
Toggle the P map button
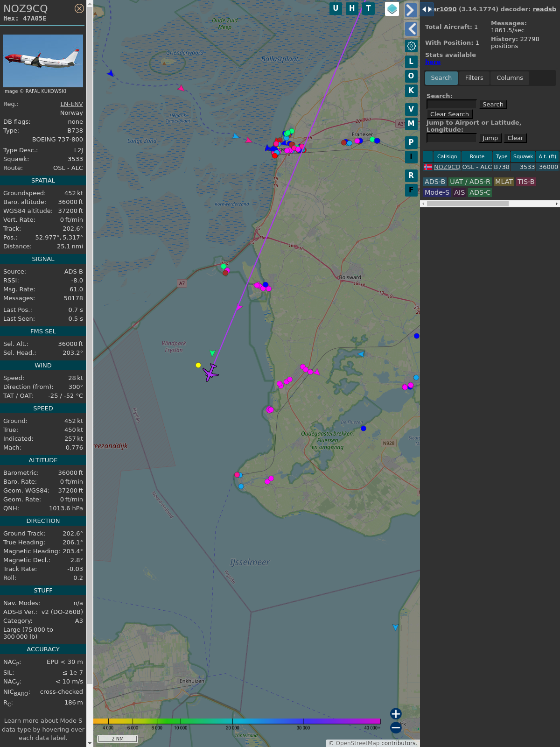[411, 142]
